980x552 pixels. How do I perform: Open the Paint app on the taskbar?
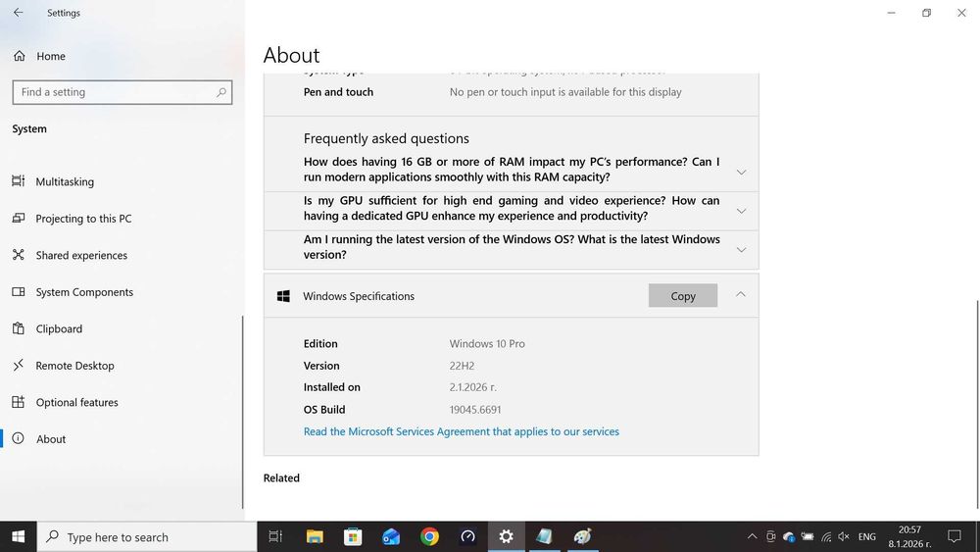[x=582, y=536]
